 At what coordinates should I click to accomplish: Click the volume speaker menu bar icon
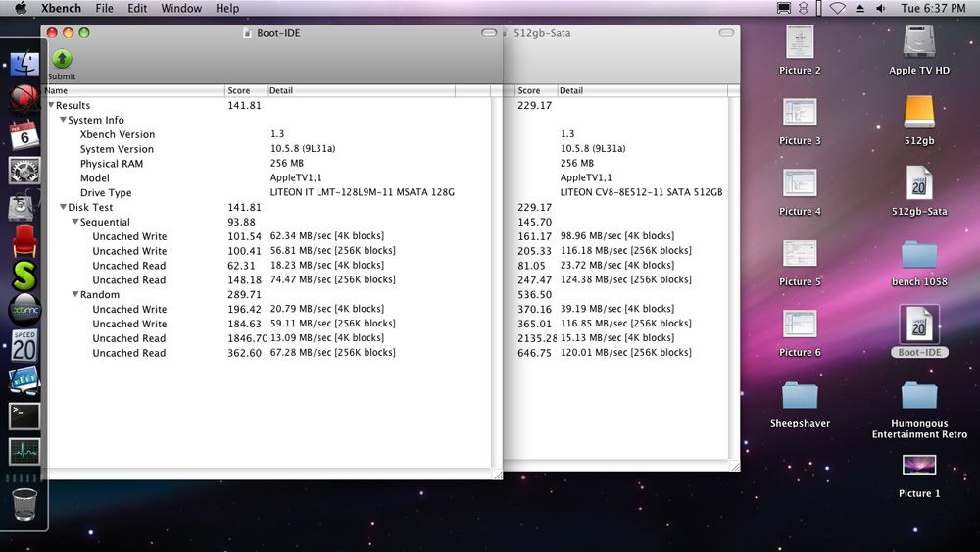tap(880, 8)
